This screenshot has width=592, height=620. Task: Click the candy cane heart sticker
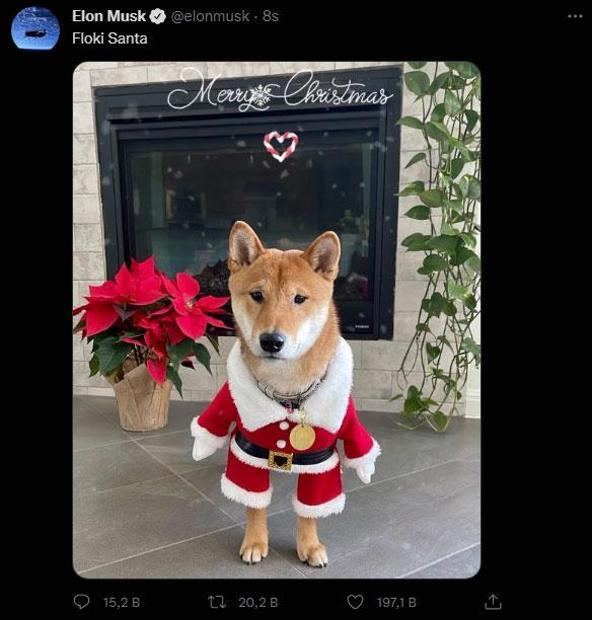(281, 146)
